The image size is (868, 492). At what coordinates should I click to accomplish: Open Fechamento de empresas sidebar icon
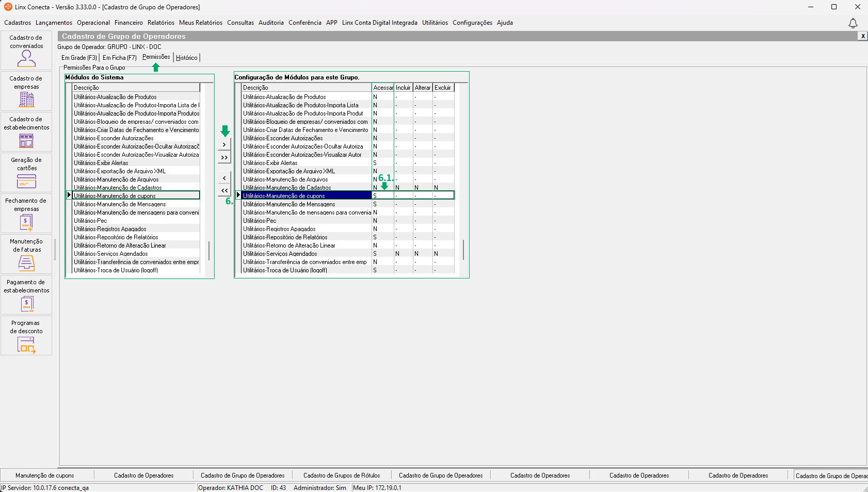tap(26, 214)
